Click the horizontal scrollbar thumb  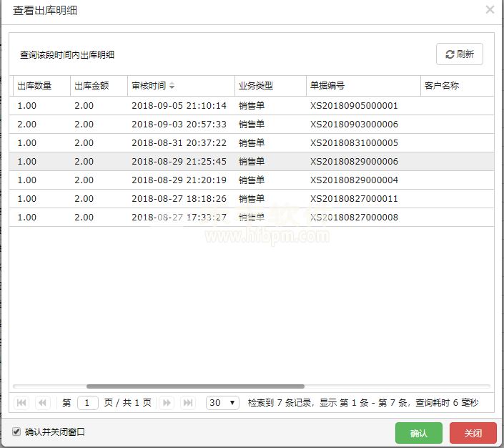point(194,386)
